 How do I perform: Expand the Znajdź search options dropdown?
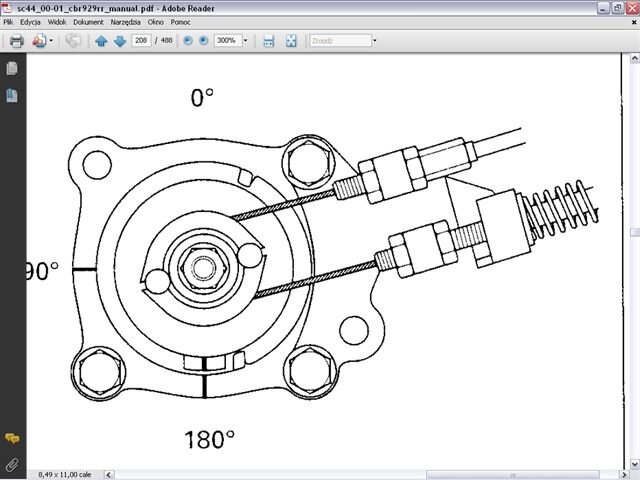click(x=374, y=41)
